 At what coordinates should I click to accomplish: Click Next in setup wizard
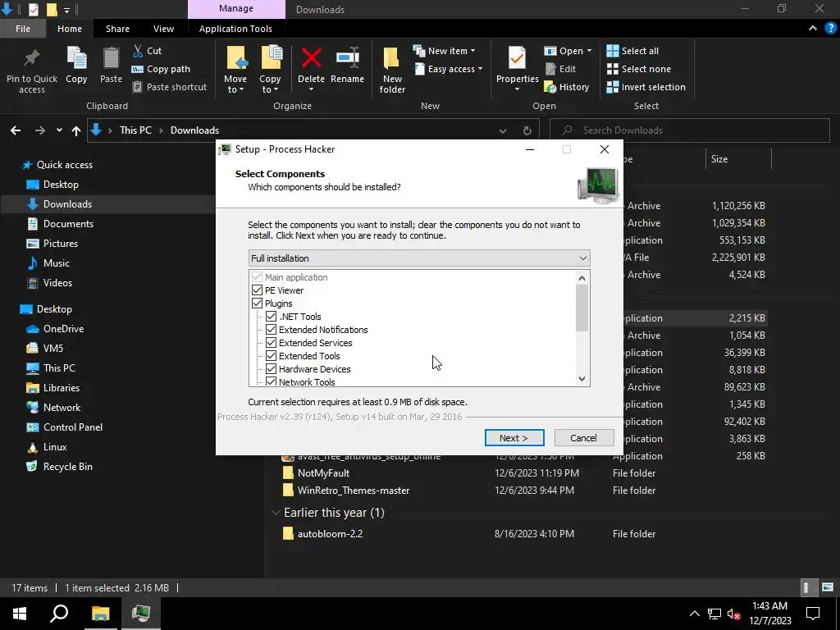pyautogui.click(x=514, y=438)
